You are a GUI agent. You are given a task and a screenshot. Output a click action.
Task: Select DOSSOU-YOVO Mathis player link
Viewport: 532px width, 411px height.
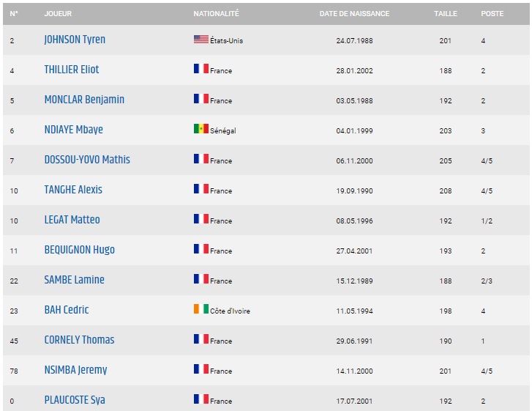tap(87, 160)
